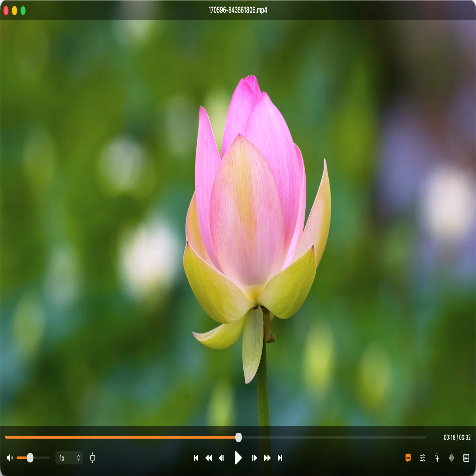The width and height of the screenshot is (476, 476).
Task: Seek to unplayed part of the timeline
Action: 334,437
